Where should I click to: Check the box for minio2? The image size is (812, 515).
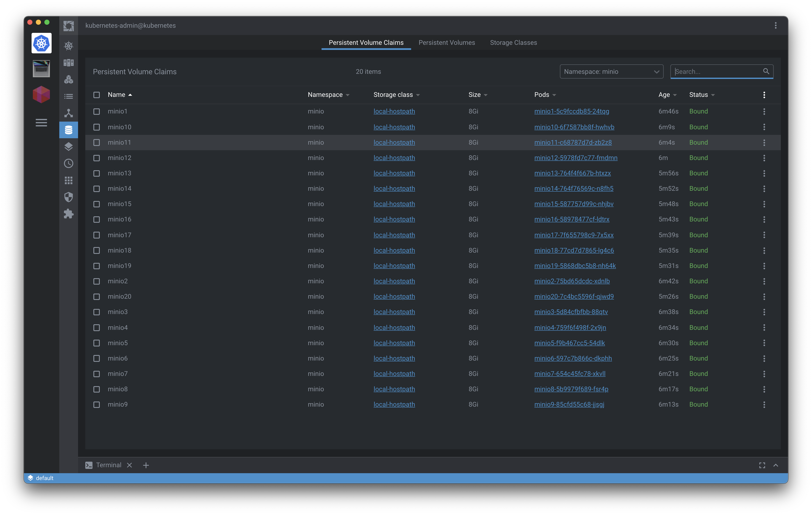(96, 281)
